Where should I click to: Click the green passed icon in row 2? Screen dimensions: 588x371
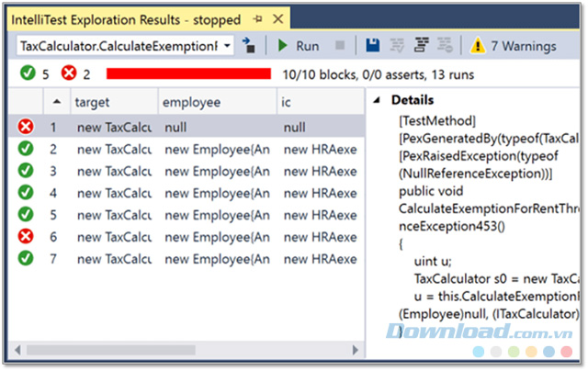point(26,150)
